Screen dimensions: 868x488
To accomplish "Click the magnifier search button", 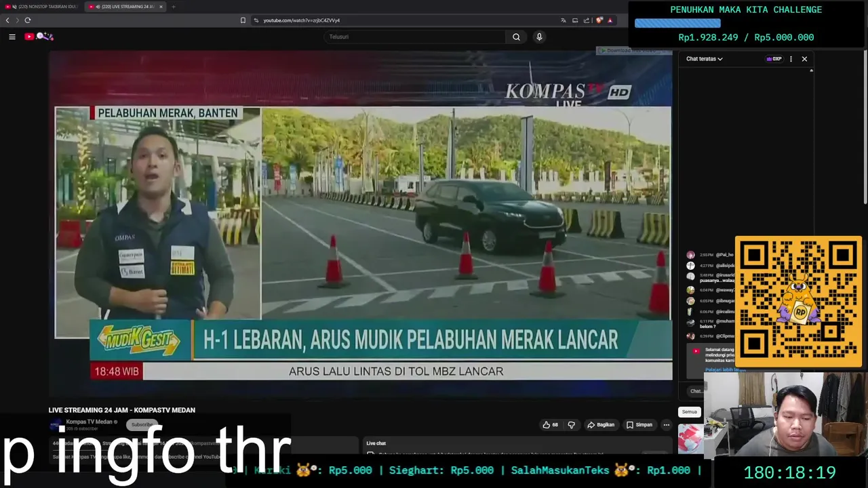I will click(516, 37).
